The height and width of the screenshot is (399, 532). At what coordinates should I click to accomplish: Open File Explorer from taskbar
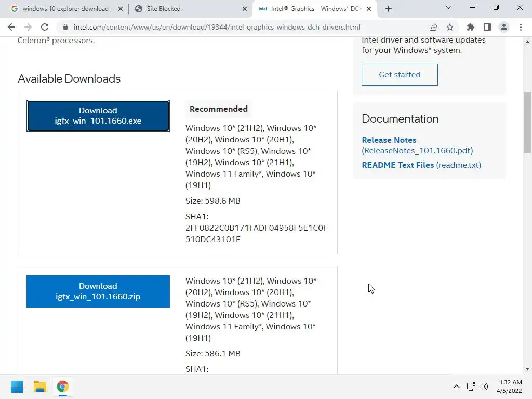click(39, 387)
